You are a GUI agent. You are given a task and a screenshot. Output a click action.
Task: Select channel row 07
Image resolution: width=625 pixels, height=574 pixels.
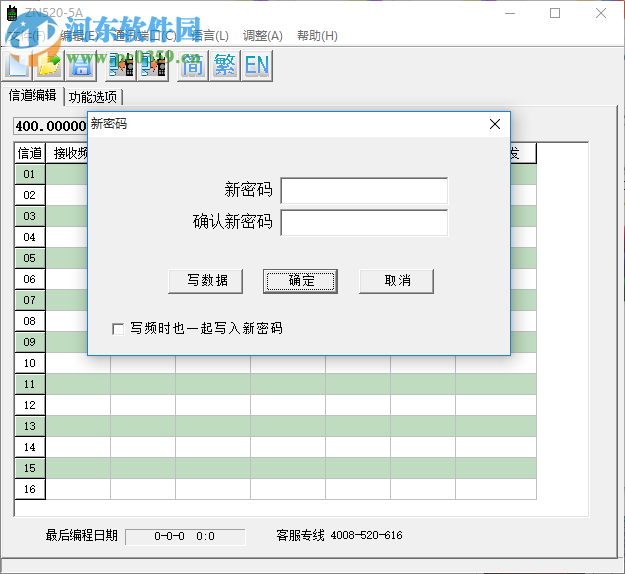(29, 300)
